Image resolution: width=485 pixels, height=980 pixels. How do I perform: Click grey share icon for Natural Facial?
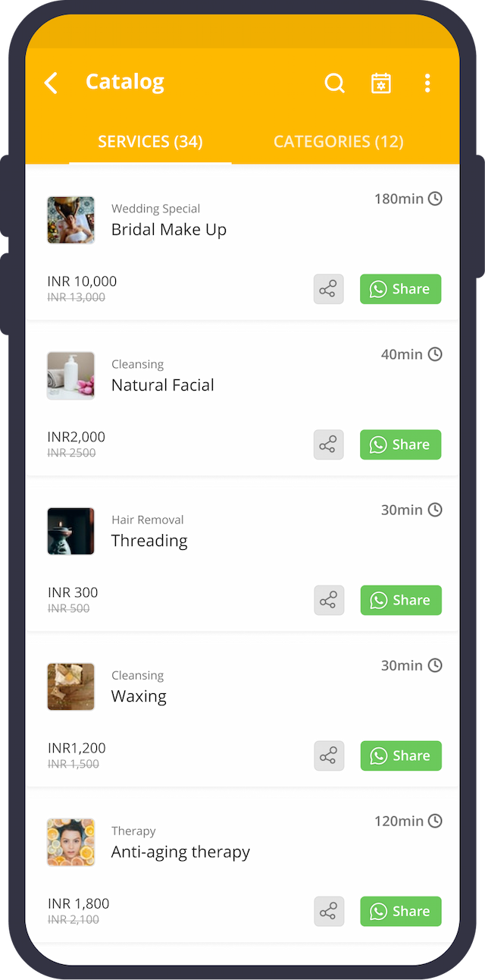tap(329, 444)
